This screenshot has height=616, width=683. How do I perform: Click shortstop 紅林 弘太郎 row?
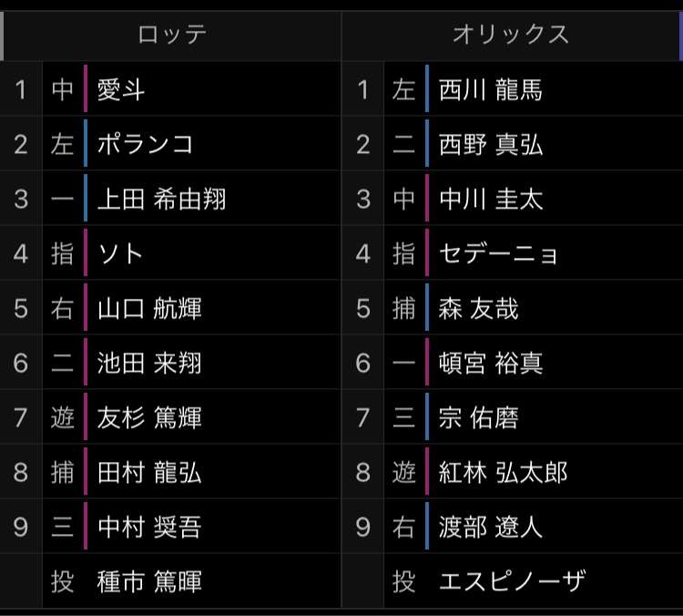(512, 472)
